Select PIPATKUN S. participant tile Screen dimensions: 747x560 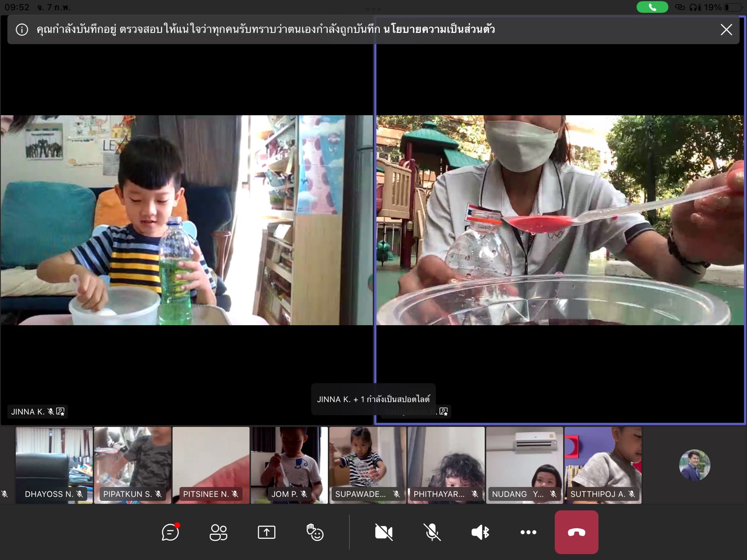pos(132,465)
